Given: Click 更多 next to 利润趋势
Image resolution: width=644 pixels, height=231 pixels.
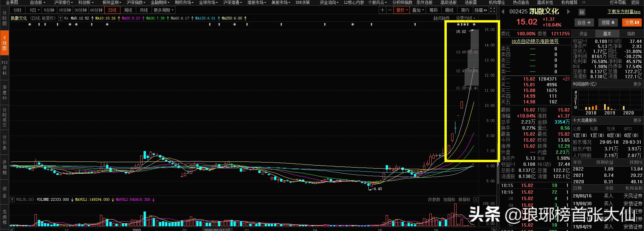Looking at the screenshot, I should [637, 84].
